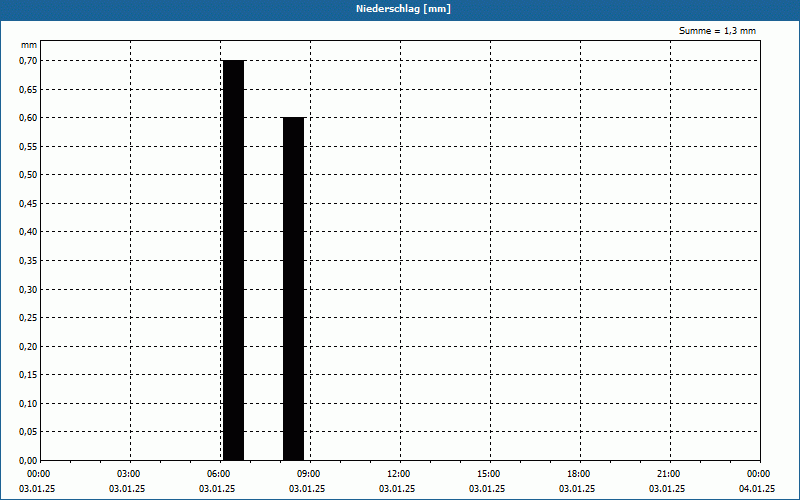
Task: Click the Niederschlag [mm] chart title
Action: pos(403,9)
